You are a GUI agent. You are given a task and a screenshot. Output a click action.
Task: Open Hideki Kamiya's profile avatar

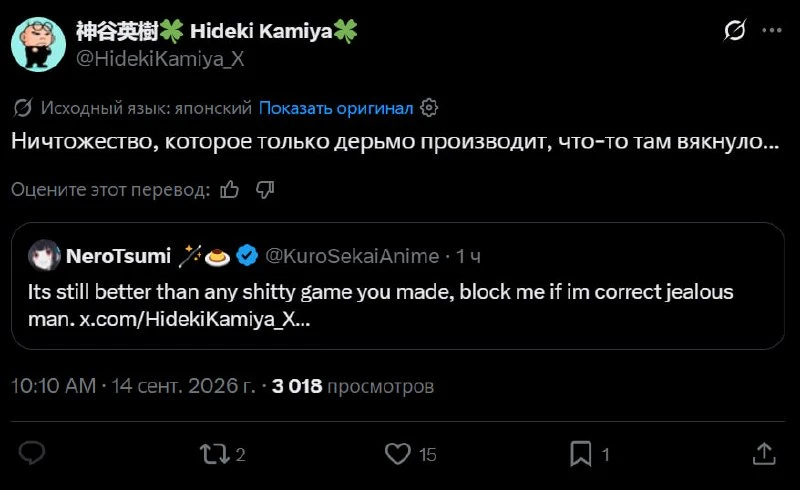pos(38,44)
